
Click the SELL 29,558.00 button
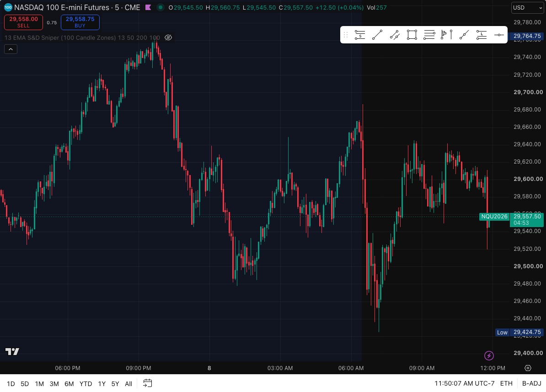pos(24,22)
